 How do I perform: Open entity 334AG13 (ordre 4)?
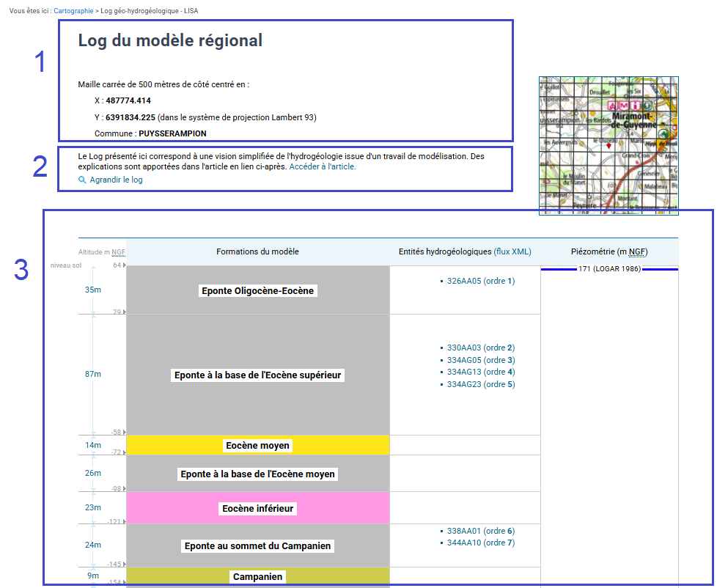(x=481, y=372)
